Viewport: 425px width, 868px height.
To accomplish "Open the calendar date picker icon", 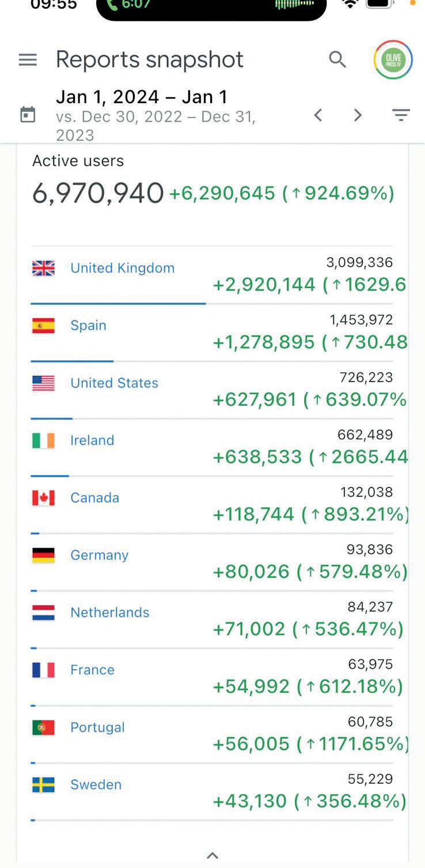I will click(x=28, y=114).
